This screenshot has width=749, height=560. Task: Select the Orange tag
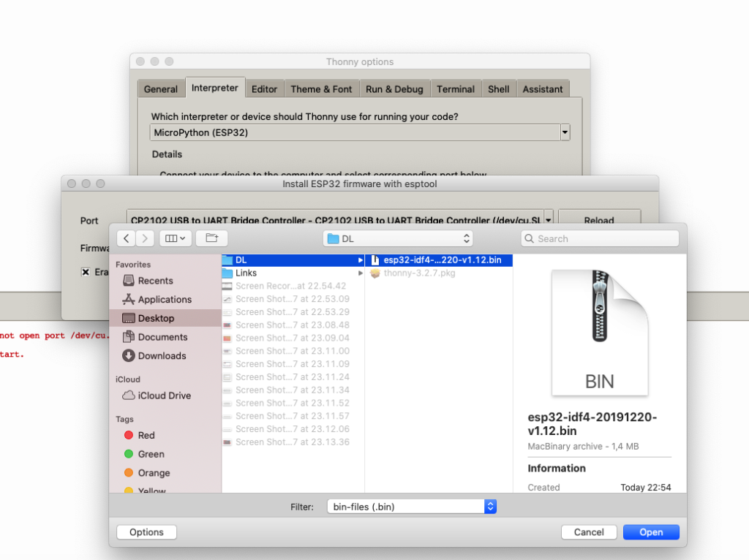147,472
